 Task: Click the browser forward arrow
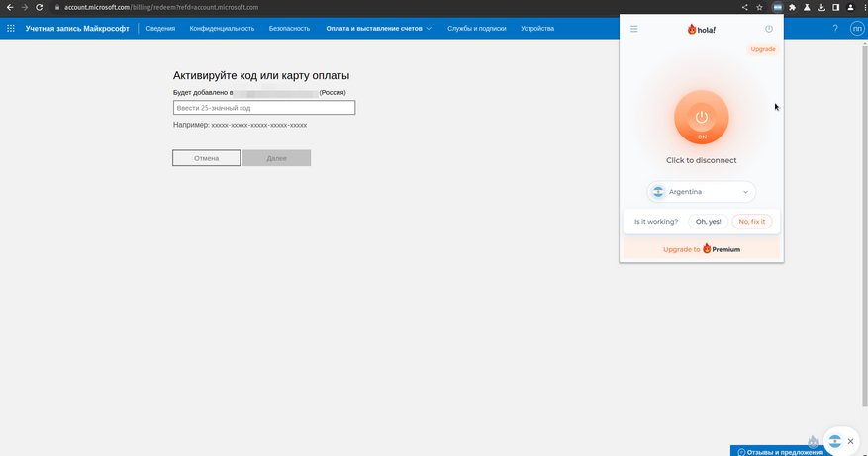(25, 7)
